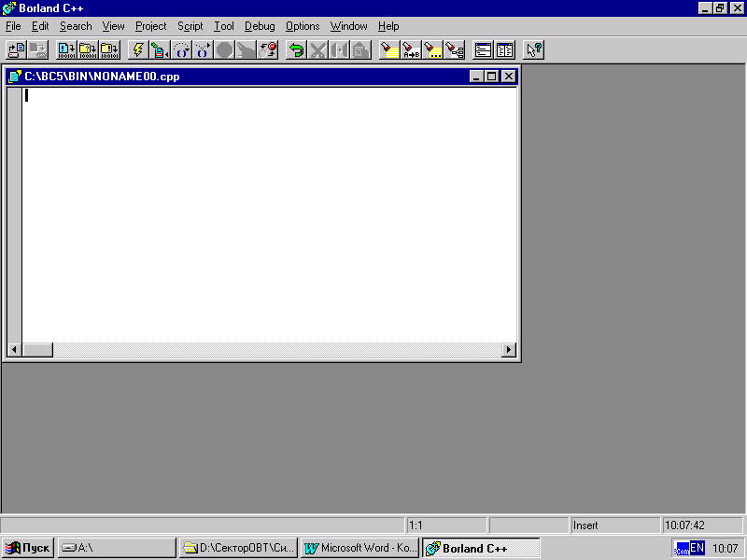Click the Compile icon with single document
Viewport: 747px width, 560px height.
click(66, 49)
